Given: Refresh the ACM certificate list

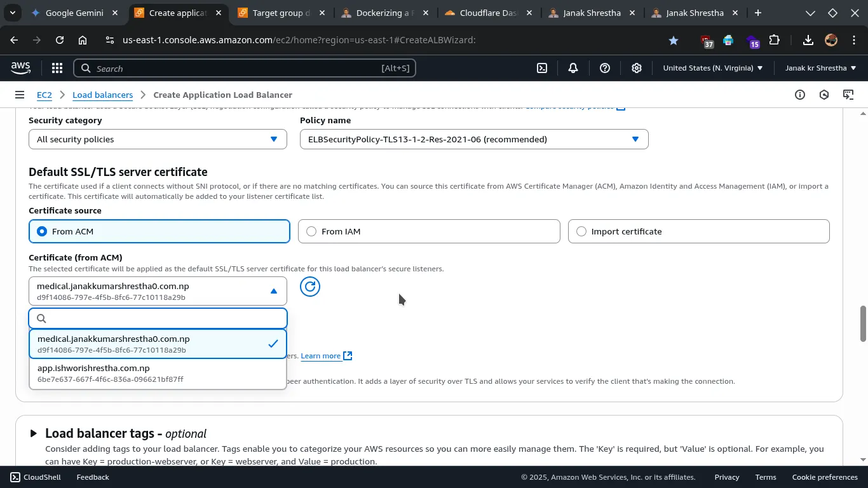Looking at the screenshot, I should (310, 287).
